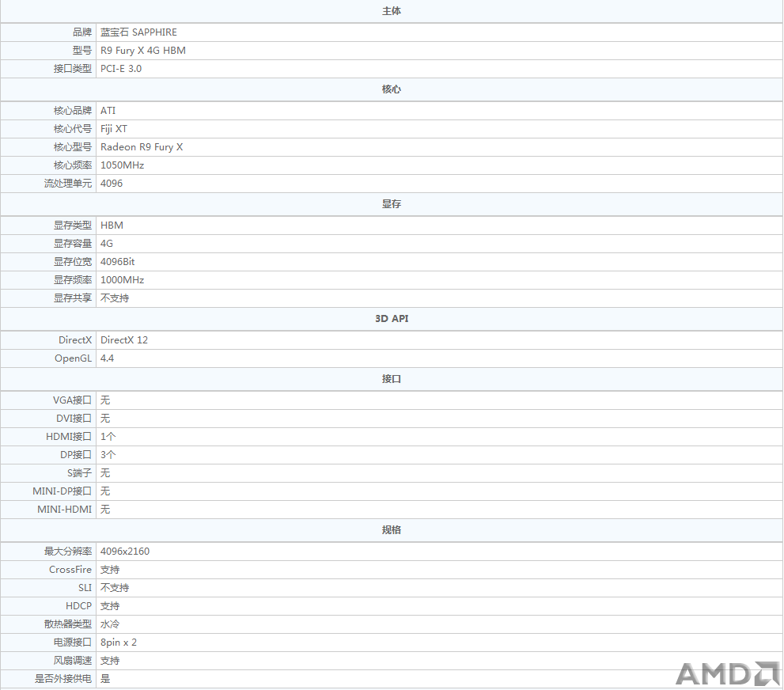Image resolution: width=784 pixels, height=690 pixels.
Task: Select the ATI core brand value
Action: (x=108, y=111)
